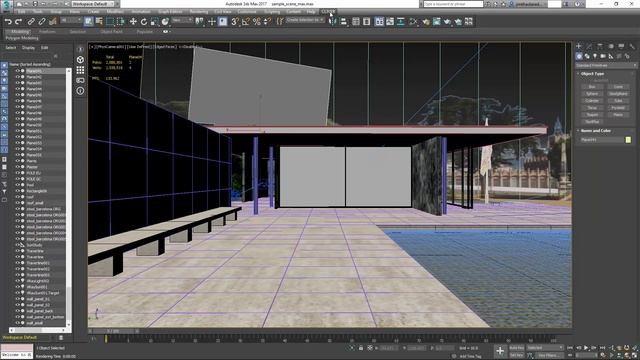Open the Modify tab in command panel
The image size is (640, 360).
pyautogui.click(x=589, y=47)
